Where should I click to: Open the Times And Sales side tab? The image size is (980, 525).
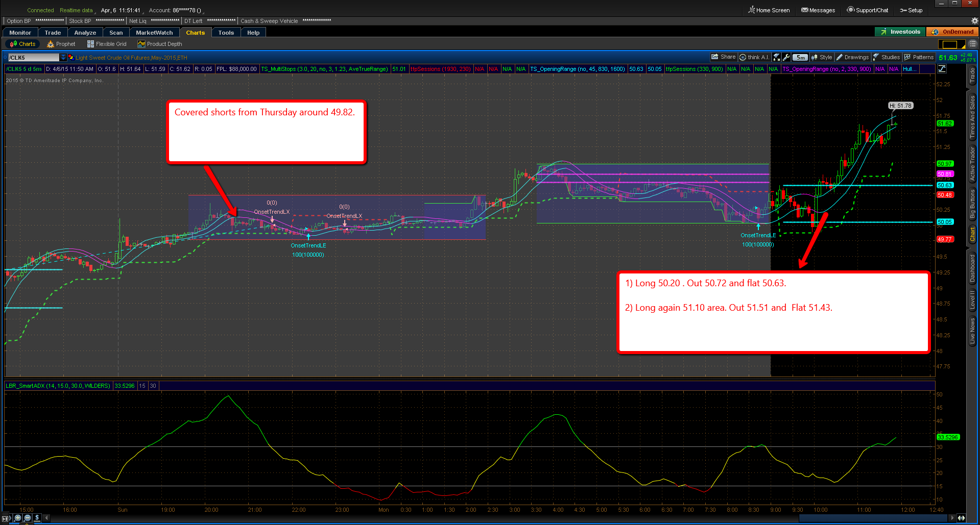972,117
